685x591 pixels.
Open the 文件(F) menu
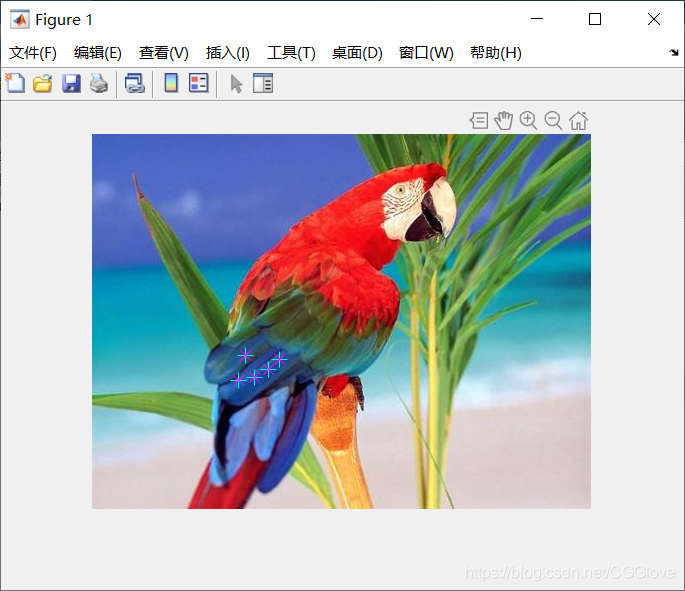coord(33,53)
